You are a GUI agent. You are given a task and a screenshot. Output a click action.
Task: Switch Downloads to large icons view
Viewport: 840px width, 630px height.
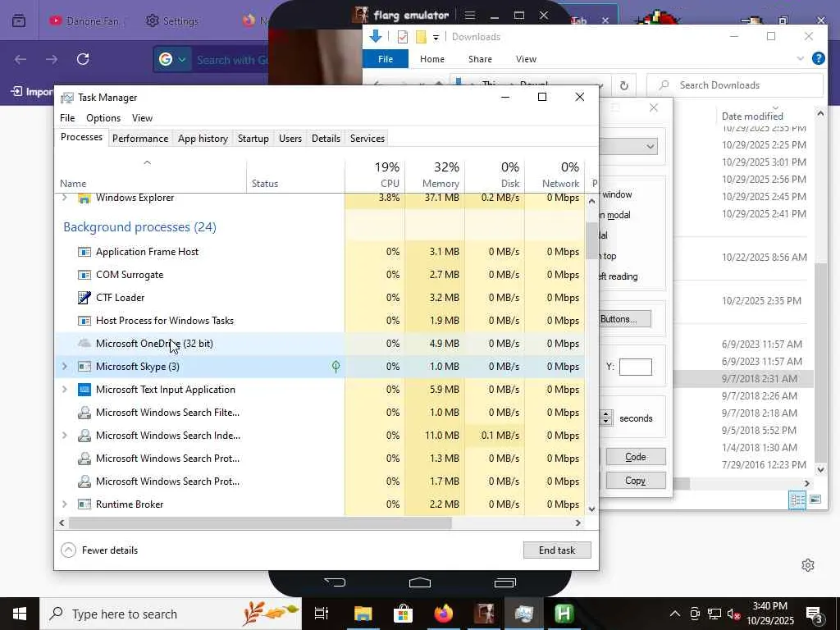pos(815,500)
